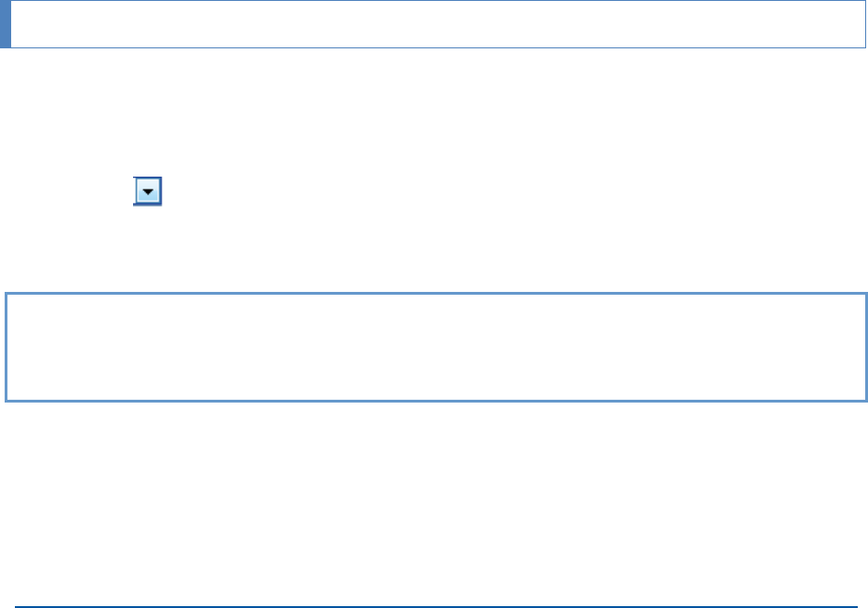Click the blue-bordered empty rectangular box
868x608 pixels.
pyautogui.click(x=436, y=347)
